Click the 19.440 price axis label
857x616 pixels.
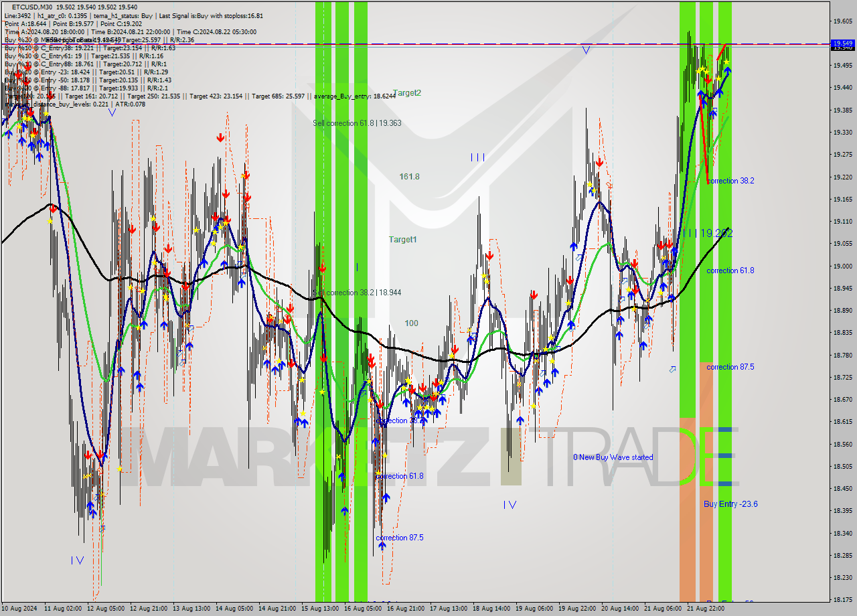tap(842, 88)
